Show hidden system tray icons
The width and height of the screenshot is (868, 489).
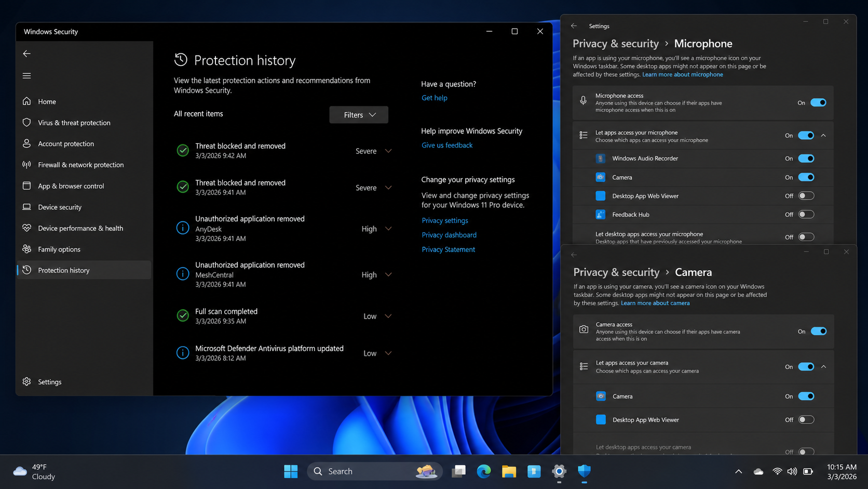tap(738, 471)
